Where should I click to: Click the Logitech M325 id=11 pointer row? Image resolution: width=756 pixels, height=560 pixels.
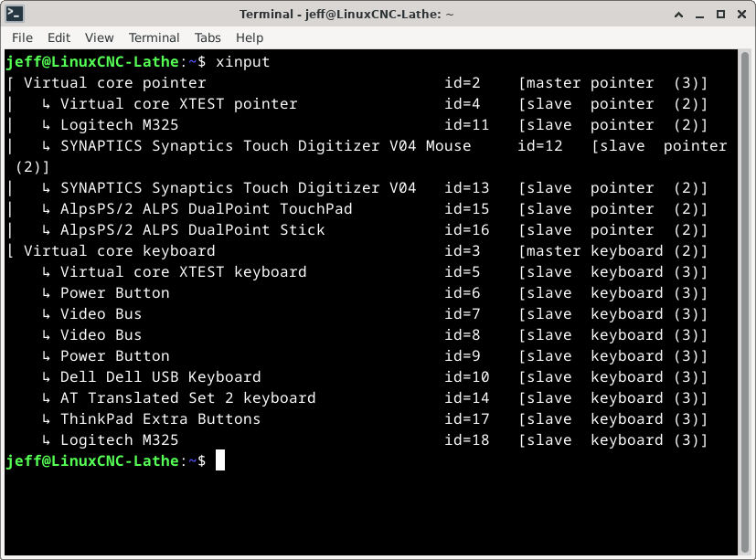click(x=357, y=125)
